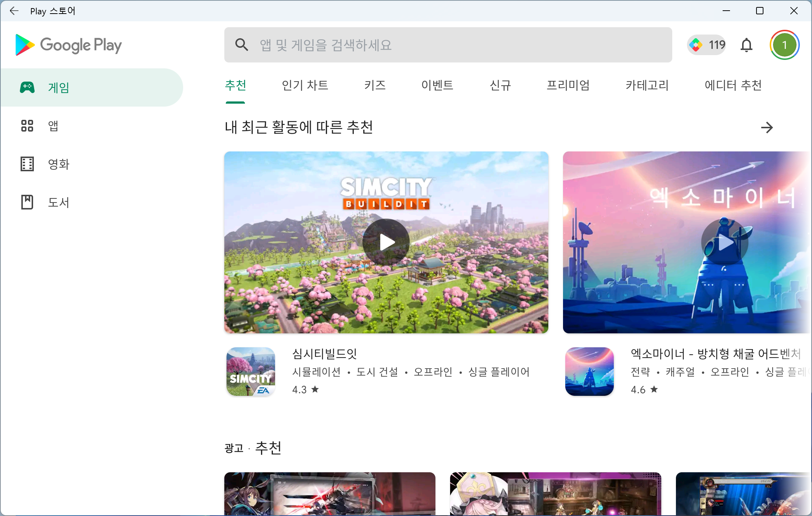Switch to the 인기 차트 tab
Viewport: 812px width, 516px height.
[x=304, y=85]
